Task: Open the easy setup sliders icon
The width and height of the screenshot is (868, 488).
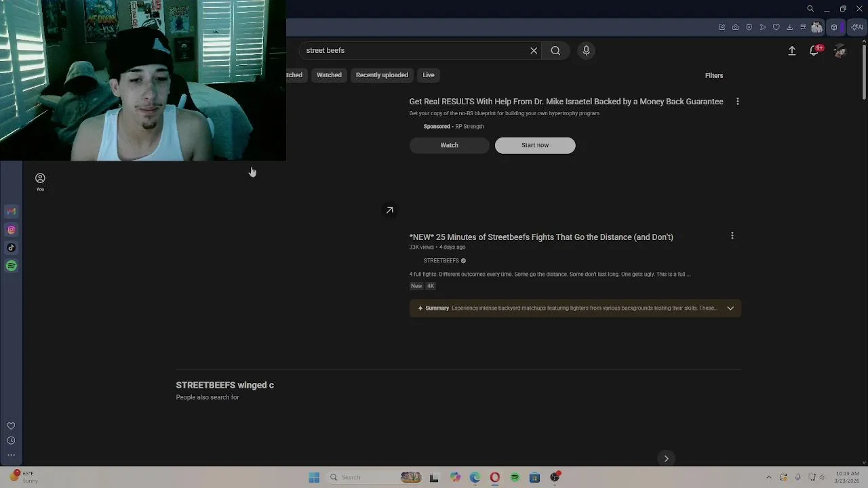Action: click(804, 27)
